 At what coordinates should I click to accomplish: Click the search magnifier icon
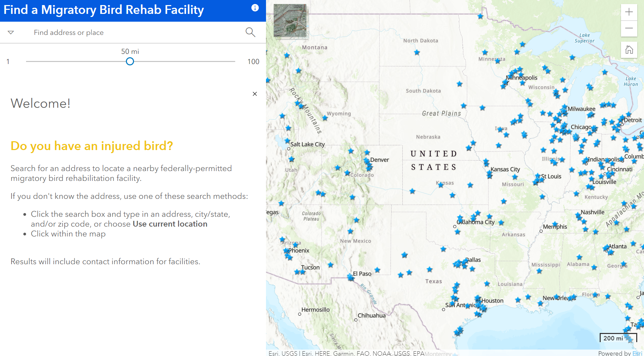click(250, 32)
